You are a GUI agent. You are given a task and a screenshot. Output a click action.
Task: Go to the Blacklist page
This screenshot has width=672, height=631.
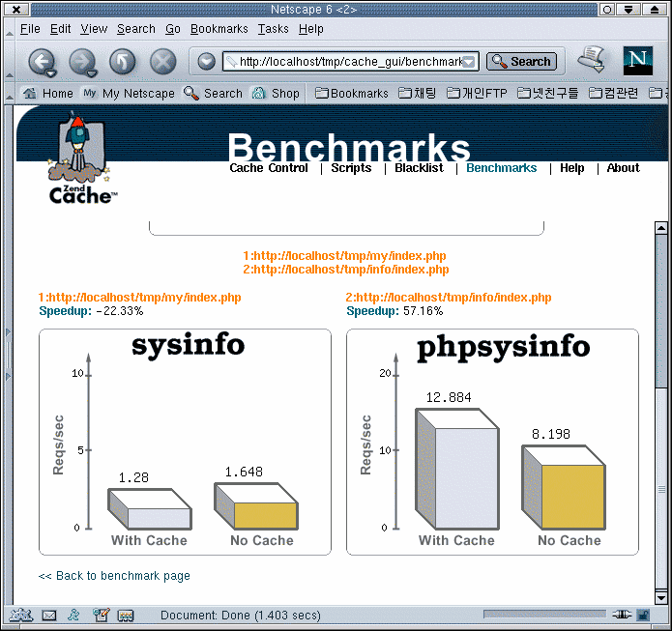pos(419,168)
